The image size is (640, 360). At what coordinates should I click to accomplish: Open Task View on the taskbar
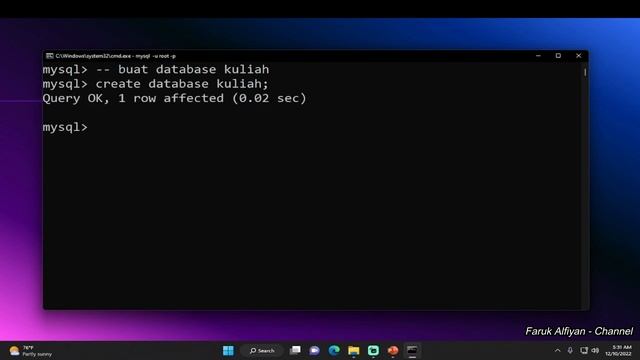point(295,351)
